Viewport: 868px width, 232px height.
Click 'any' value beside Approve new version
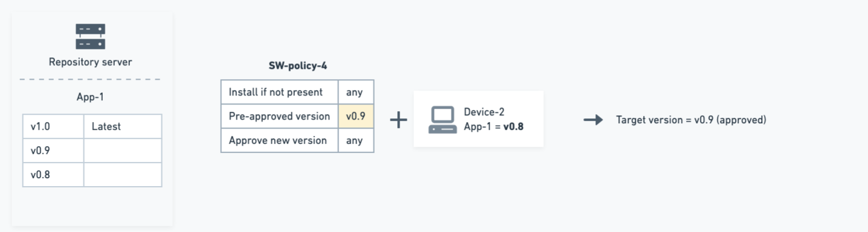coord(356,140)
